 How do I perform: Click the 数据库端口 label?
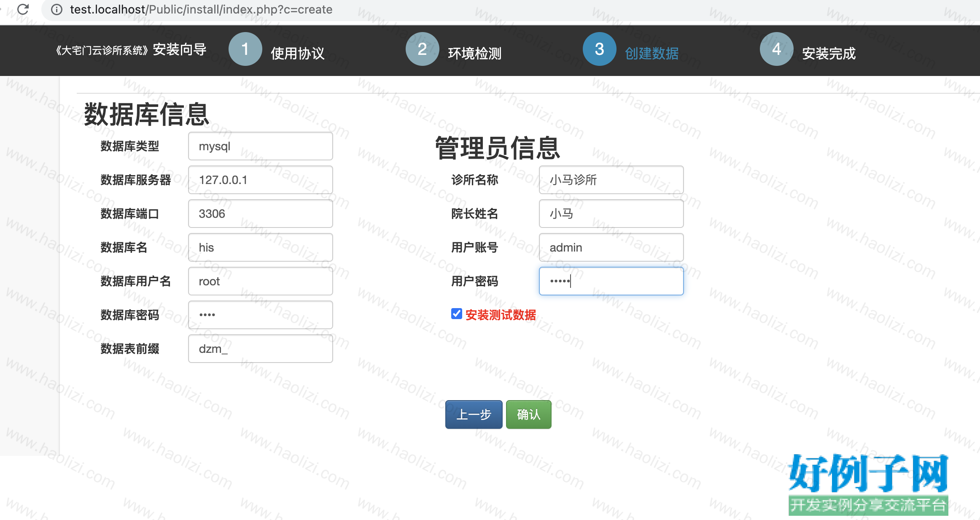point(130,214)
